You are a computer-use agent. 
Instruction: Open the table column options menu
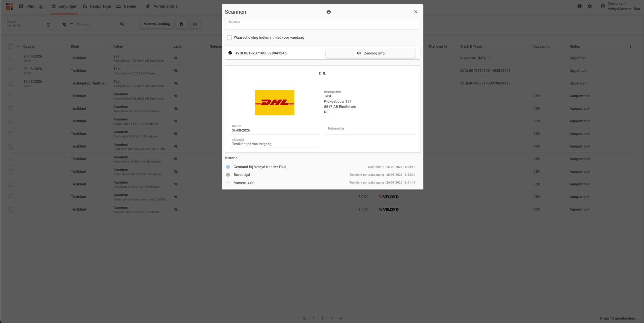631,46
